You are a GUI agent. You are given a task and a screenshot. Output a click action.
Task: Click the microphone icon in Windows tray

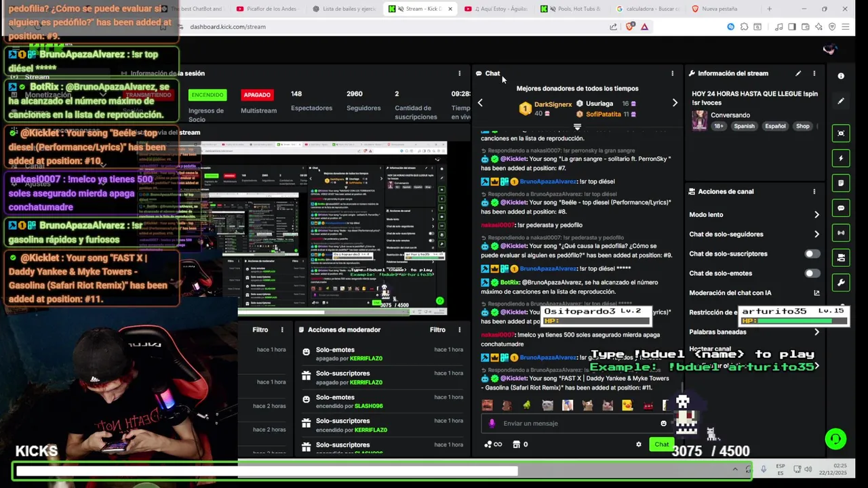click(x=764, y=469)
